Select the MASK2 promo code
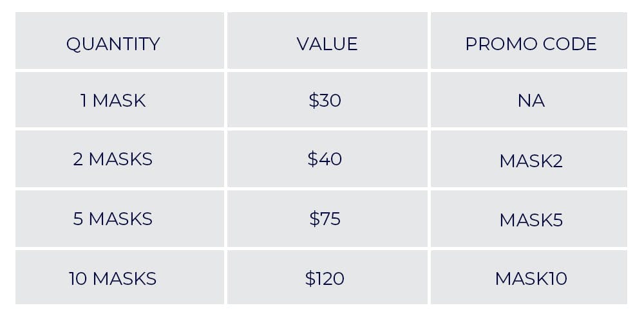The image size is (644, 319). 531,160
